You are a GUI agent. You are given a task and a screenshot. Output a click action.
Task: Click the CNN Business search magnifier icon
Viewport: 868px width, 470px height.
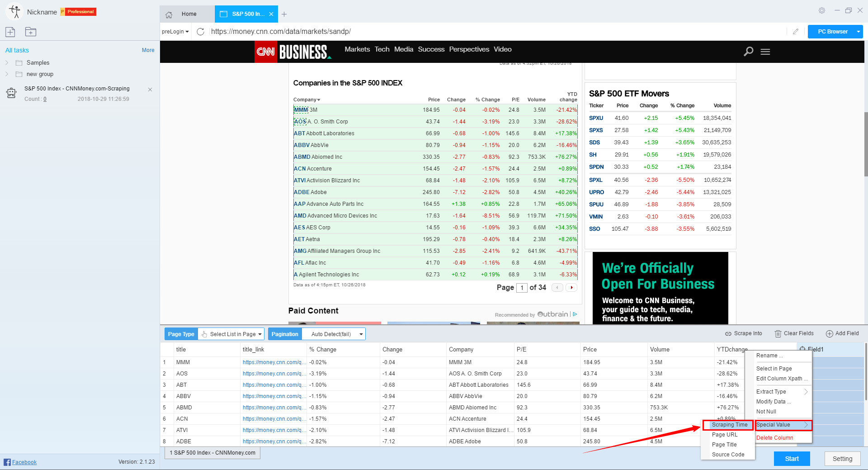pos(749,52)
